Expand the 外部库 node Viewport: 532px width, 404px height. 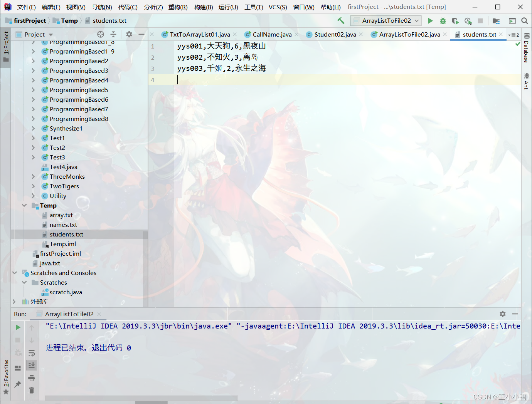14,302
